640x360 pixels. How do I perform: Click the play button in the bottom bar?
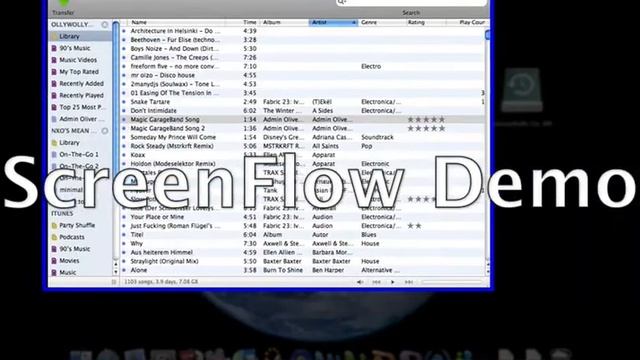click(393, 282)
